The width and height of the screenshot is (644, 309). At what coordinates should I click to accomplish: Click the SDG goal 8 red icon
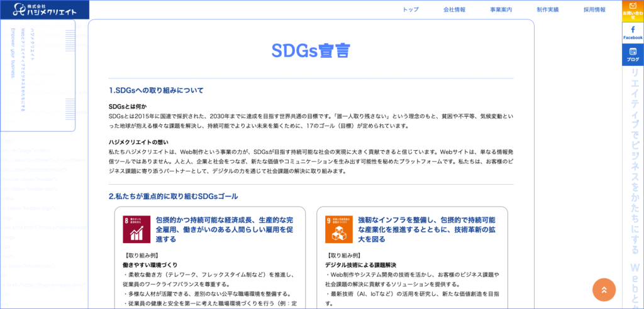[x=136, y=229]
